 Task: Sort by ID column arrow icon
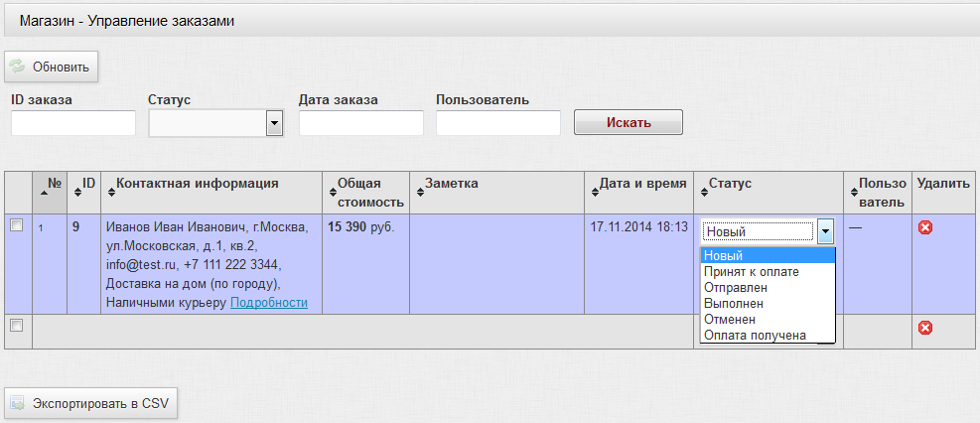77,193
